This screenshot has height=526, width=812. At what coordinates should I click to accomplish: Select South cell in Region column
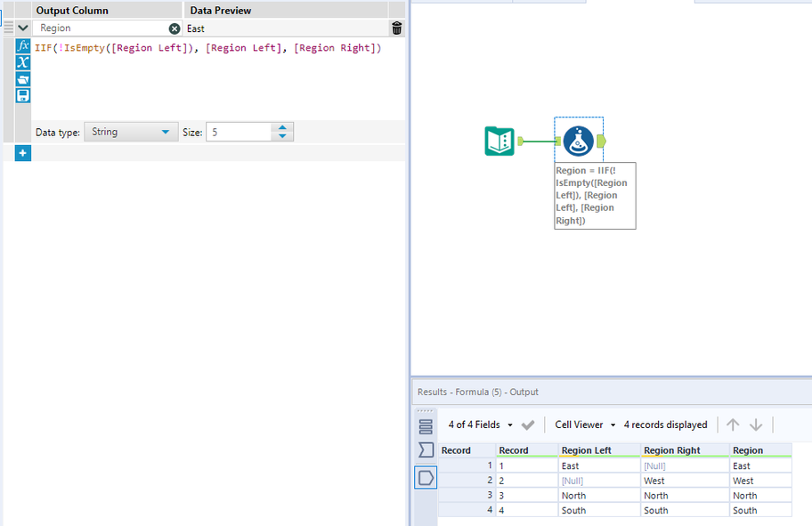pos(760,511)
